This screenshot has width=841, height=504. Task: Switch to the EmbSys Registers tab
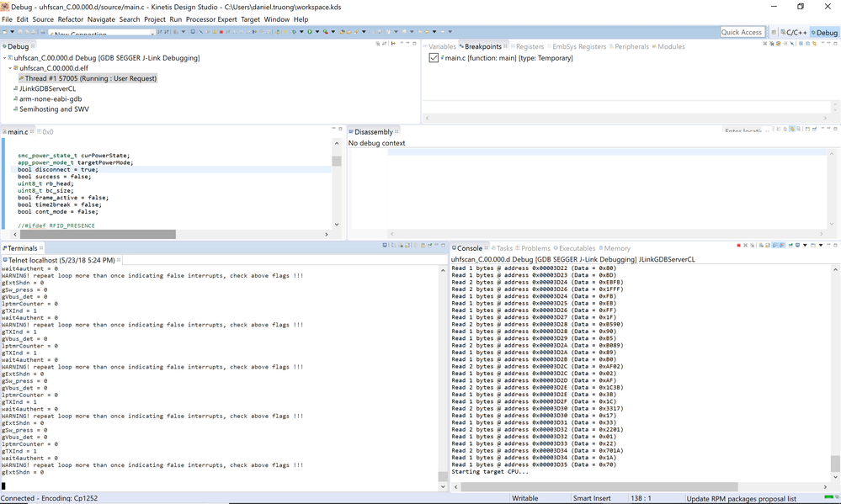coord(577,46)
